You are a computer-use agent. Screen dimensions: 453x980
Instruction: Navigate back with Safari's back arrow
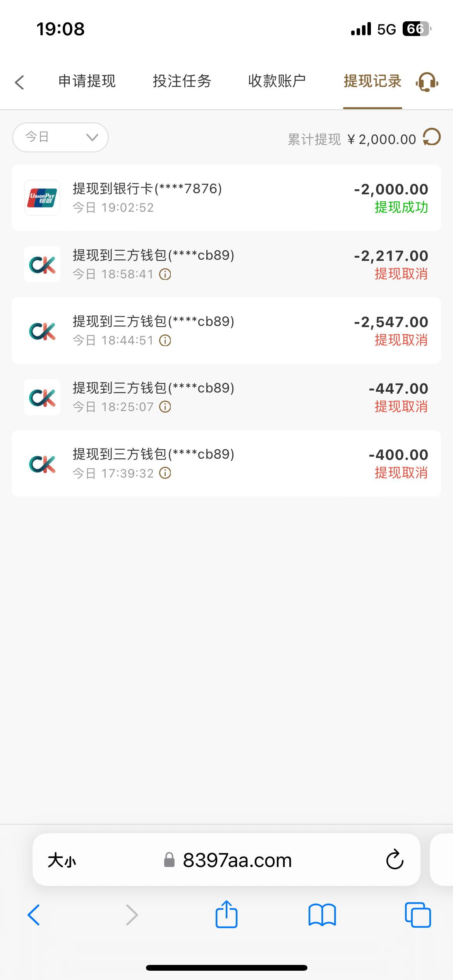tap(34, 915)
